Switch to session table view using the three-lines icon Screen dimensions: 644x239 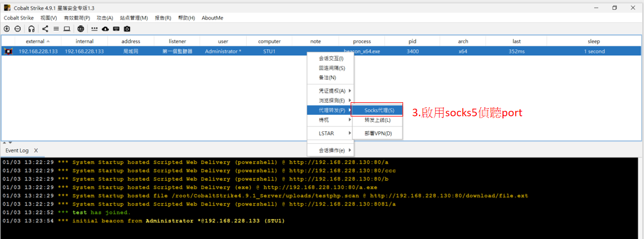(56, 29)
